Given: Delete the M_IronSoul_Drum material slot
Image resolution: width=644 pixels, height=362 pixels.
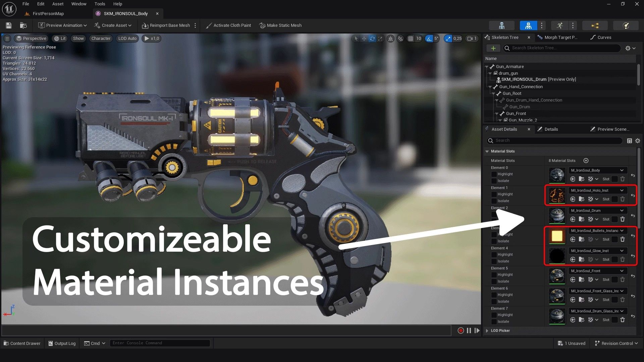Looking at the screenshot, I should [x=623, y=219].
